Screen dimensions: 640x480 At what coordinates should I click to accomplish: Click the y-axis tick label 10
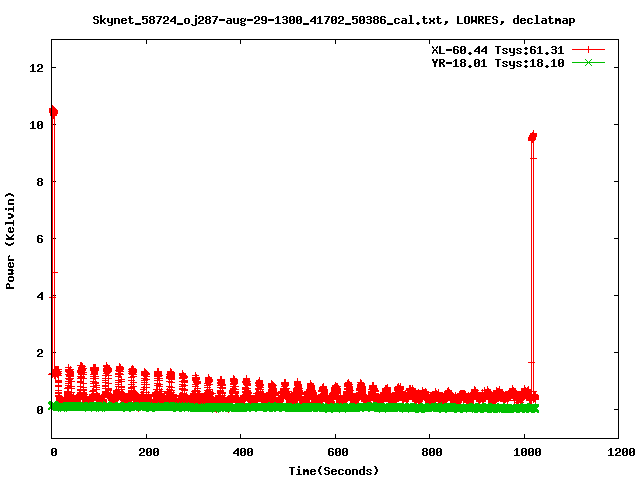point(36,125)
